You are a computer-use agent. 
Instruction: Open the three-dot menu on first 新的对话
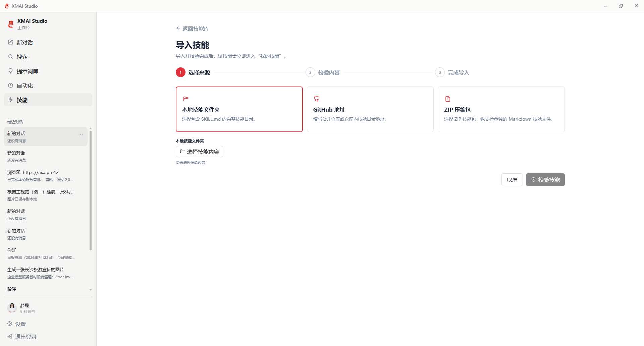click(81, 134)
